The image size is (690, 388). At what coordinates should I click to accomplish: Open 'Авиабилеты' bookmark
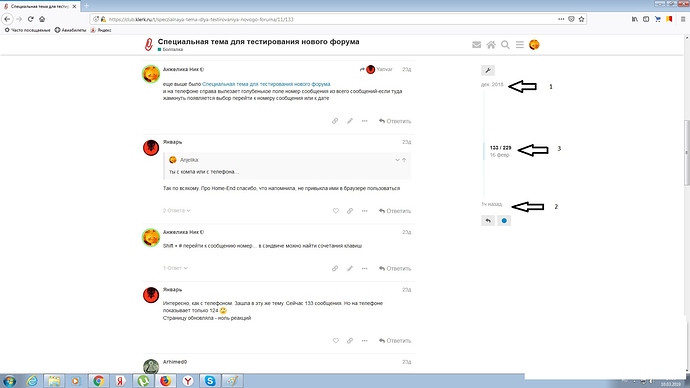click(x=70, y=30)
